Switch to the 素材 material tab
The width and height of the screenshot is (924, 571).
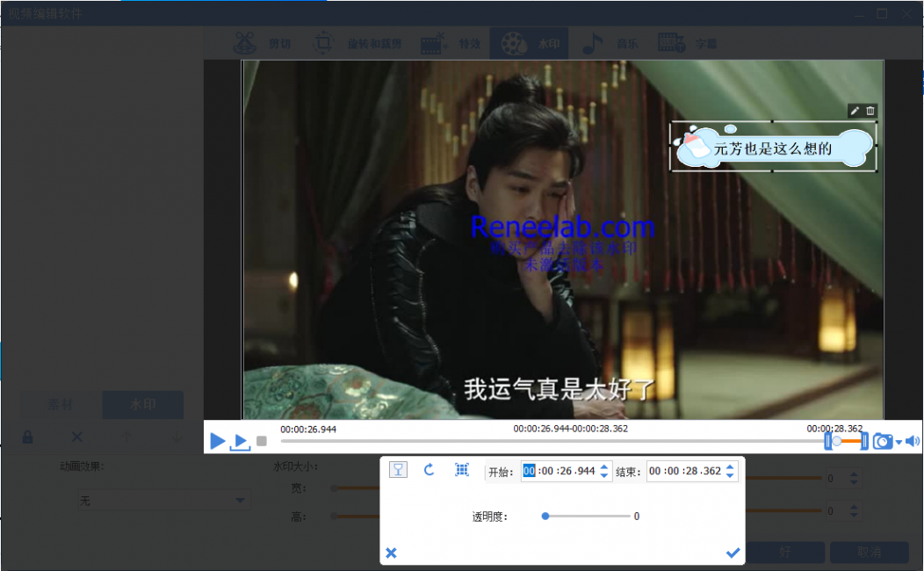coord(60,405)
